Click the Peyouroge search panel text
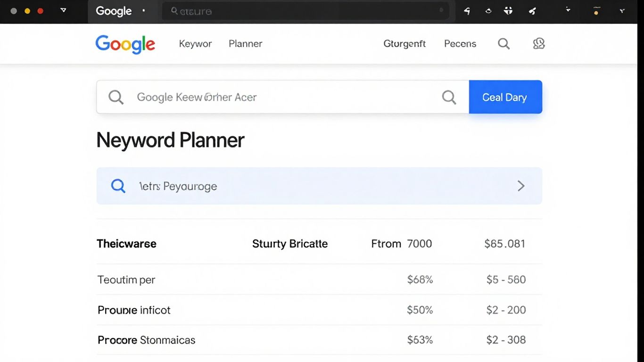 click(178, 186)
